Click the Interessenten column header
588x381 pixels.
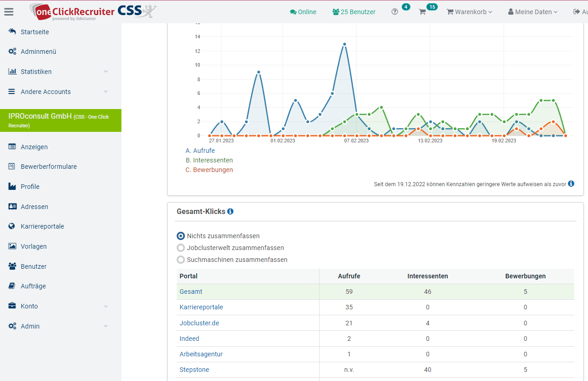pyautogui.click(x=428, y=276)
